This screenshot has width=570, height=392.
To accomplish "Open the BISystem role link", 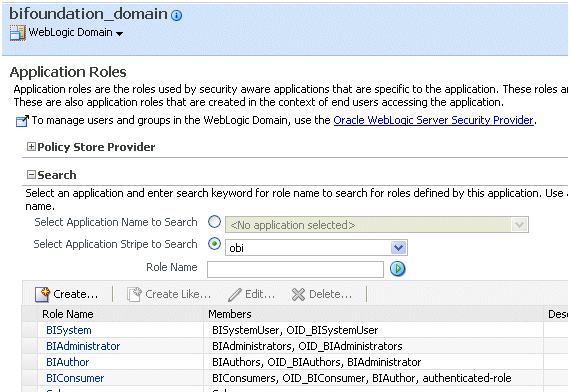I will (x=69, y=330).
